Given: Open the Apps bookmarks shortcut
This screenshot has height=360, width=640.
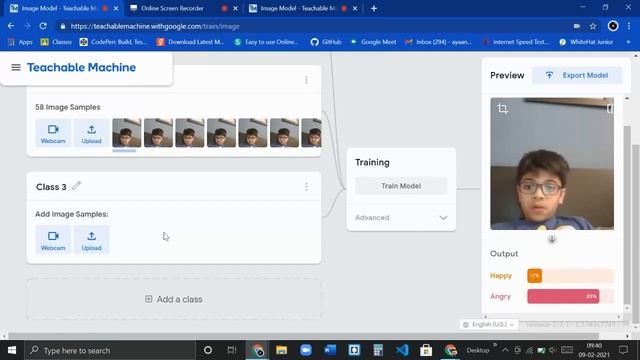Looking at the screenshot, I should coord(20,42).
